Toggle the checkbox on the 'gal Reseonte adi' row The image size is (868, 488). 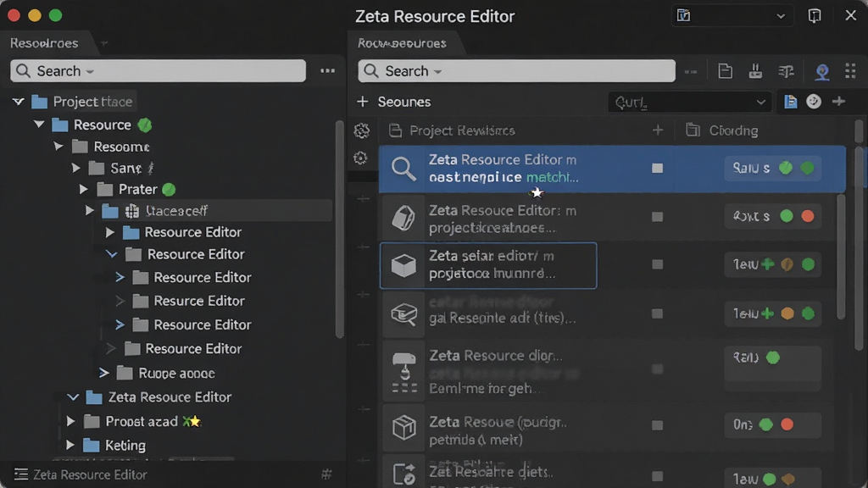coord(657,313)
